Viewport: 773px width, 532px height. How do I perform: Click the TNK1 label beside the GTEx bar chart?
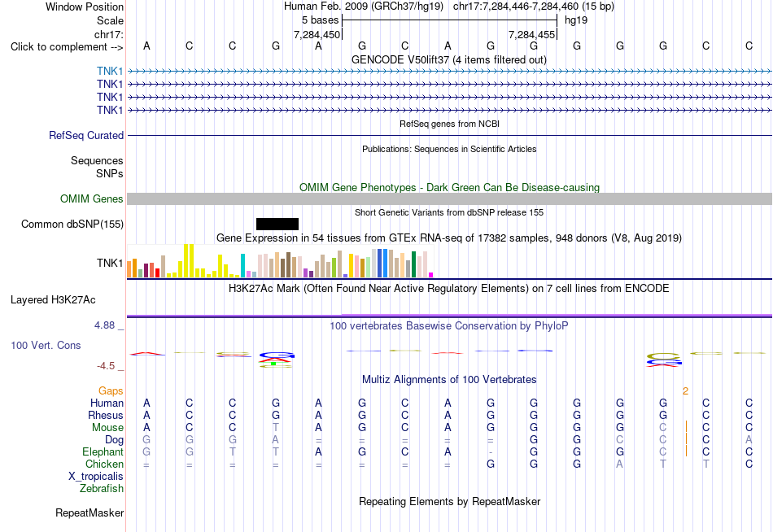[110, 263]
